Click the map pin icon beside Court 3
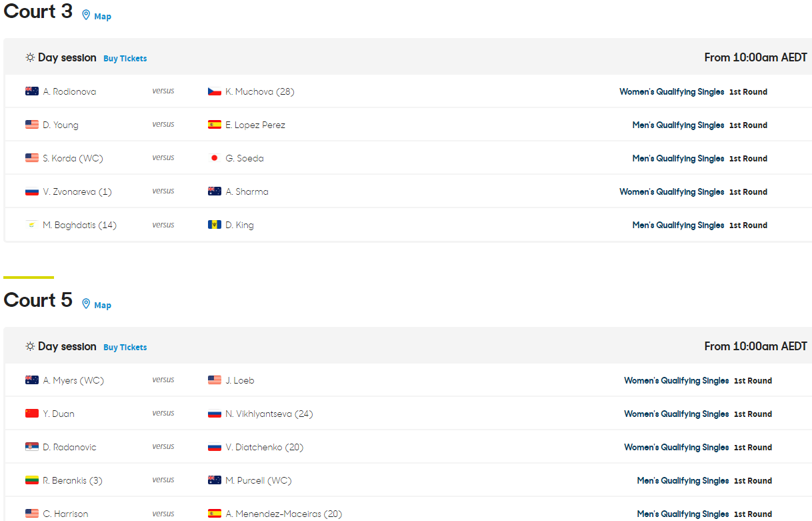This screenshot has width=812, height=521. tap(86, 15)
